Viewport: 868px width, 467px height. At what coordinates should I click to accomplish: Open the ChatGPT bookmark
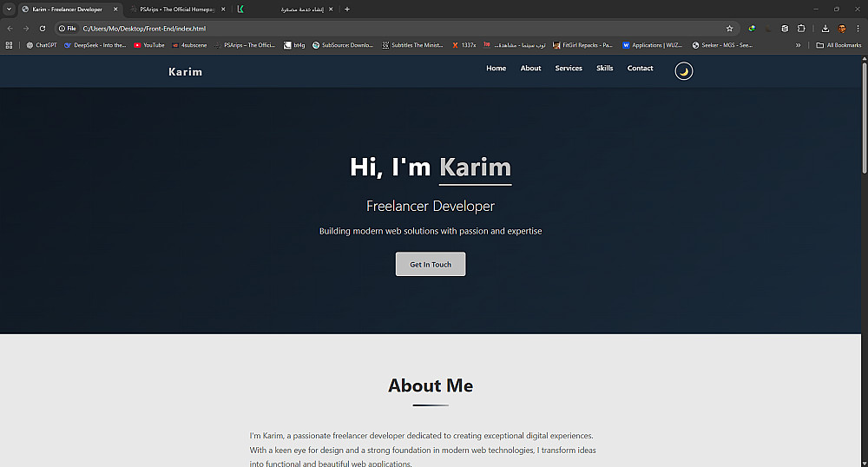point(42,45)
